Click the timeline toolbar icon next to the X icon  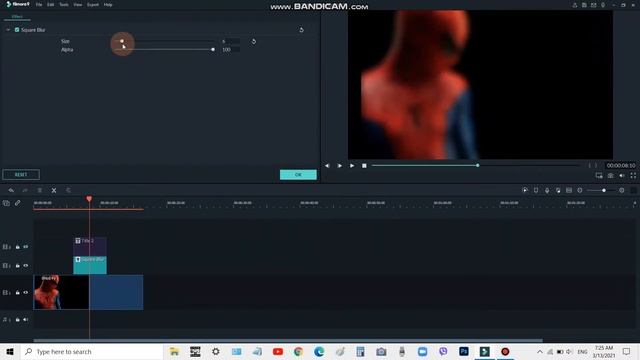[68, 190]
